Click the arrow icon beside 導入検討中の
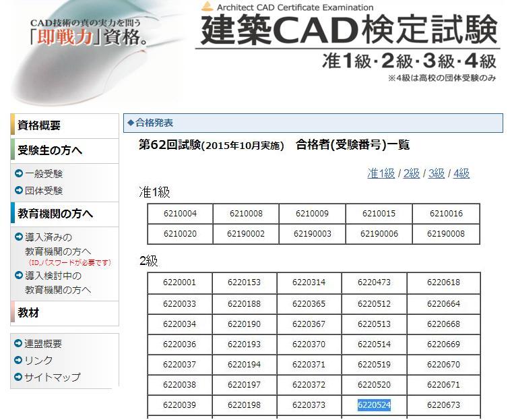512x420 pixels. click(19, 275)
